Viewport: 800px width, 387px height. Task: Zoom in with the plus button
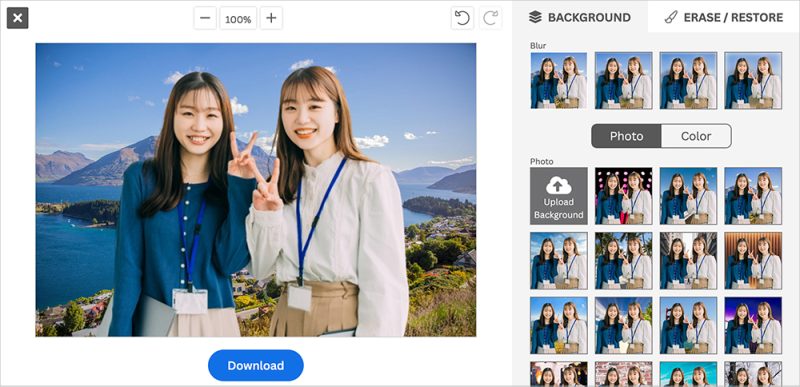(271, 18)
